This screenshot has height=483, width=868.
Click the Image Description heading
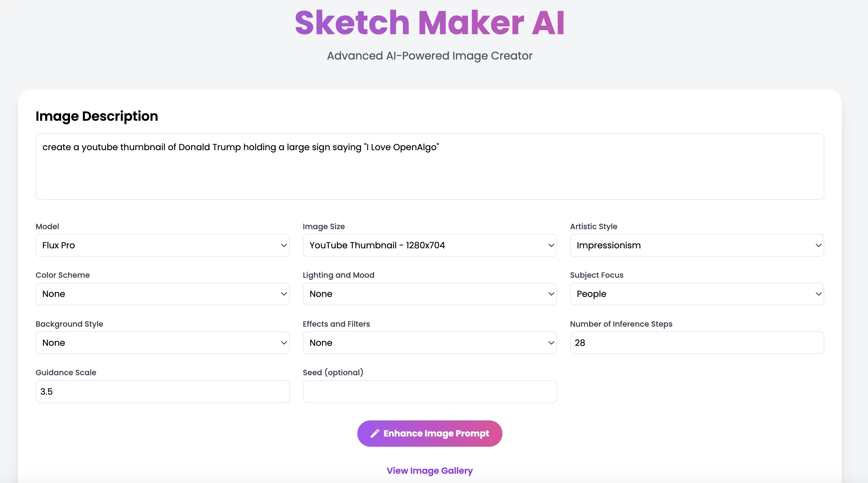97,116
